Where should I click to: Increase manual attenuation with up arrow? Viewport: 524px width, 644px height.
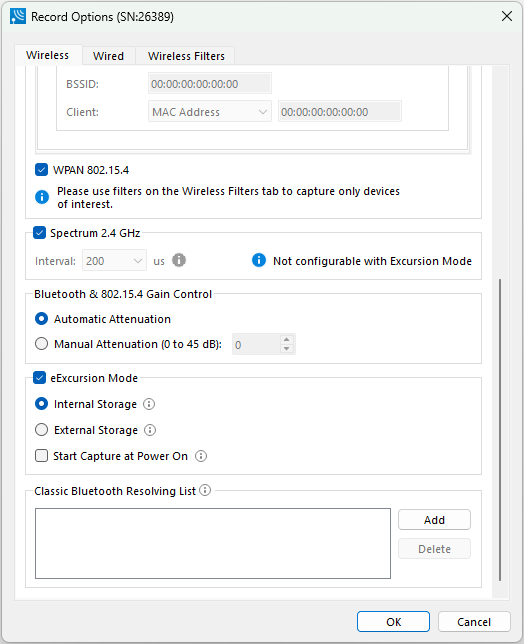pyautogui.click(x=287, y=339)
